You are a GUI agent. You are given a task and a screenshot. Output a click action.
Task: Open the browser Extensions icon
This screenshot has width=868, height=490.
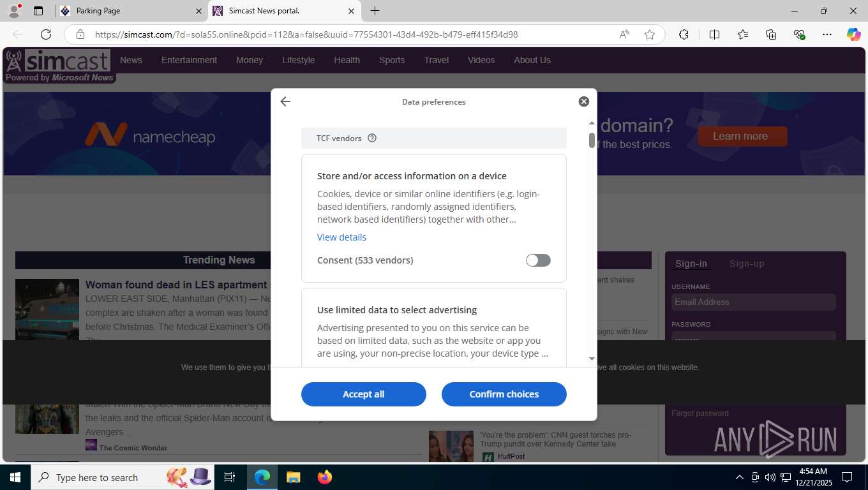coord(684,34)
